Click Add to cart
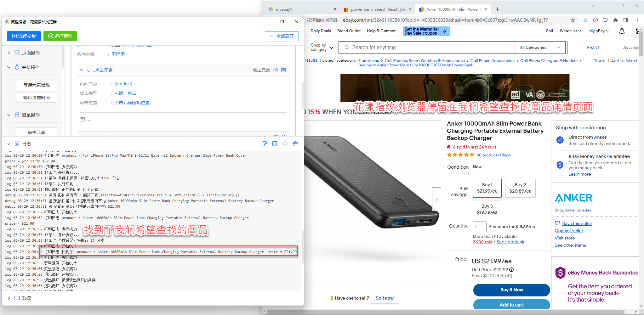The image size is (644, 315). tap(511, 304)
